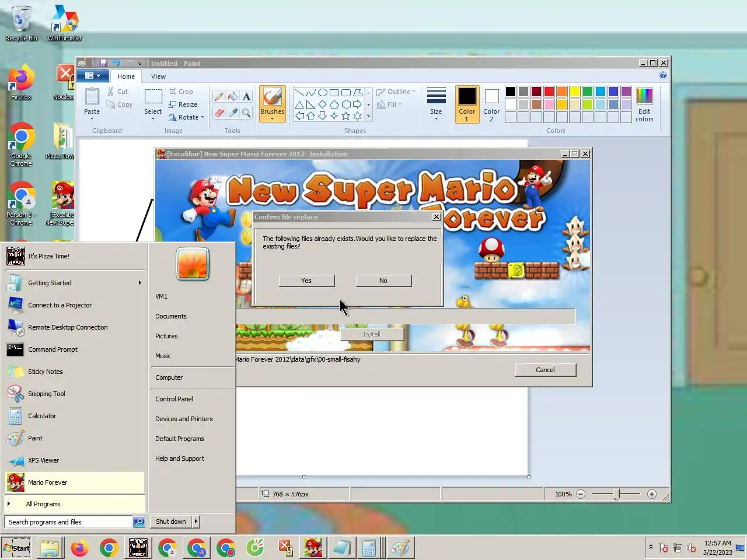
Task: Expand the Paste dropdown arrow
Action: 92,118
